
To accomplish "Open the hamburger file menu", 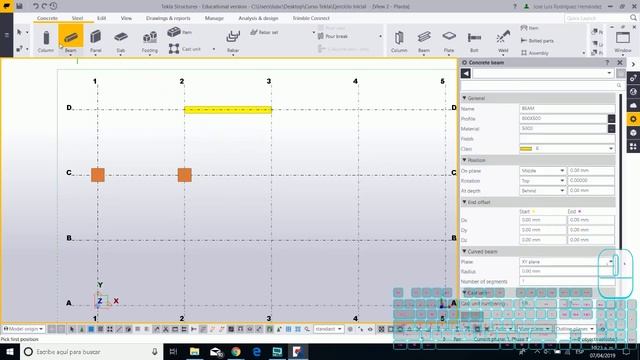I will click(x=7, y=35).
